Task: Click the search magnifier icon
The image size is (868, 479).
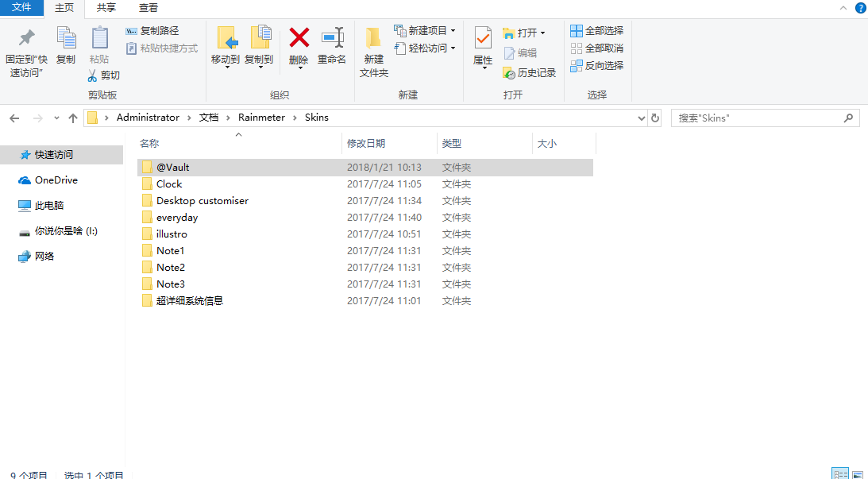Action: [848, 118]
